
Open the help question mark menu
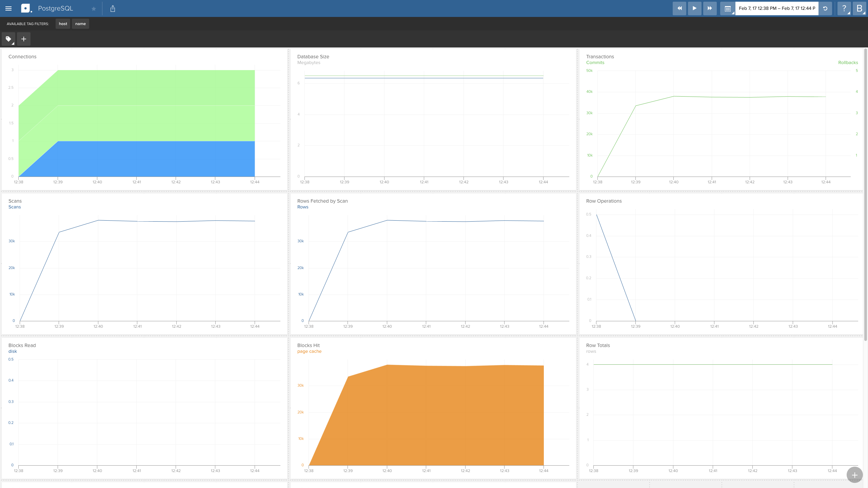(x=844, y=8)
